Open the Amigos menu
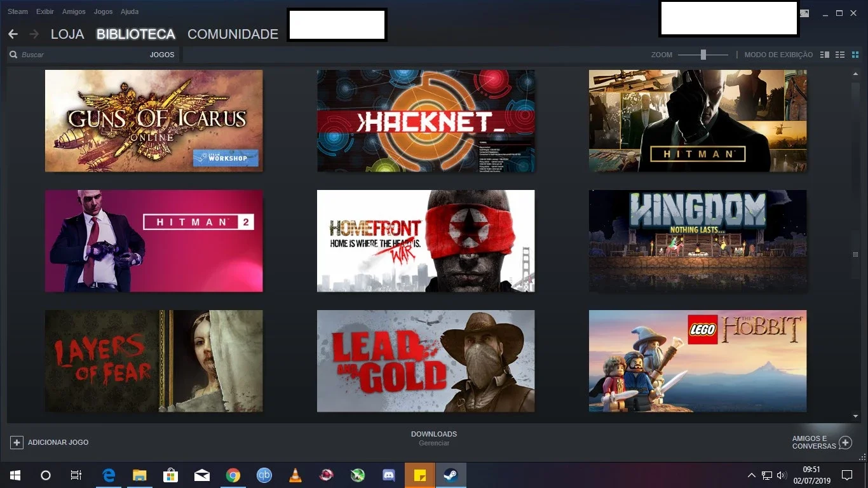This screenshot has height=488, width=868. (74, 11)
